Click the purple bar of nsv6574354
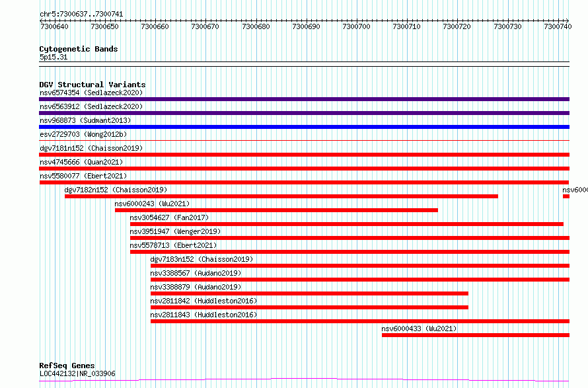The width and height of the screenshot is (588, 388). (x=304, y=99)
